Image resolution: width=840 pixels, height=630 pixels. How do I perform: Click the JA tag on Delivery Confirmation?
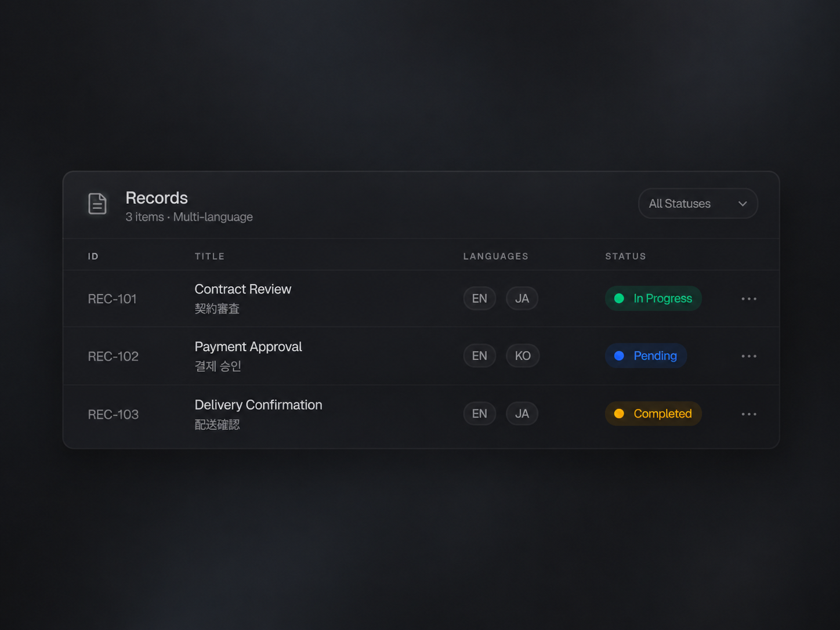(x=522, y=414)
